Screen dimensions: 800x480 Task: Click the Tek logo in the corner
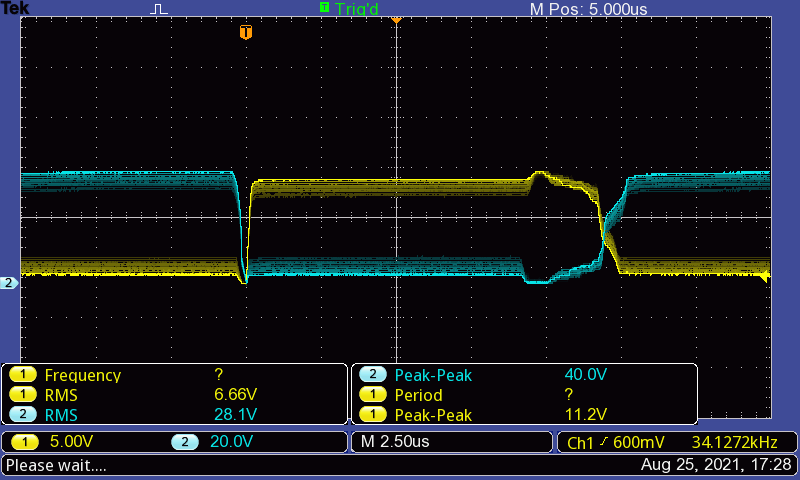pyautogui.click(x=15, y=8)
